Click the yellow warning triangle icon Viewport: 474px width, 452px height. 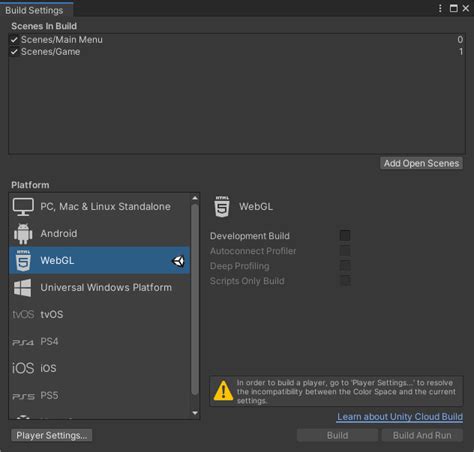pos(223,390)
